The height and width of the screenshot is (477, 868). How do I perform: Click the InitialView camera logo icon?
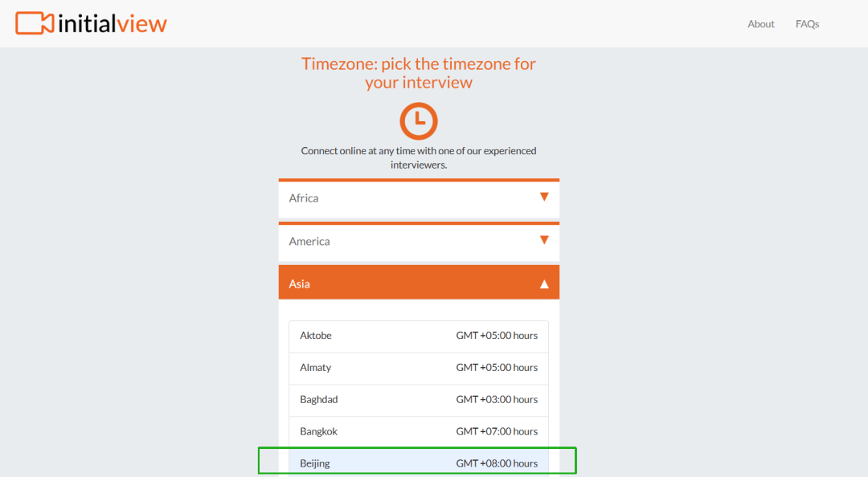pyautogui.click(x=35, y=23)
